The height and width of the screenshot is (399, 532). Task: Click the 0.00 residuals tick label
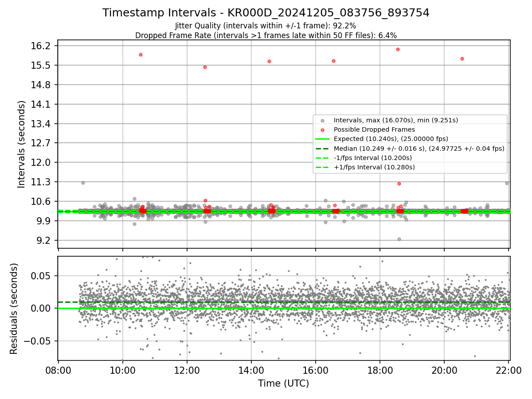pos(42,308)
